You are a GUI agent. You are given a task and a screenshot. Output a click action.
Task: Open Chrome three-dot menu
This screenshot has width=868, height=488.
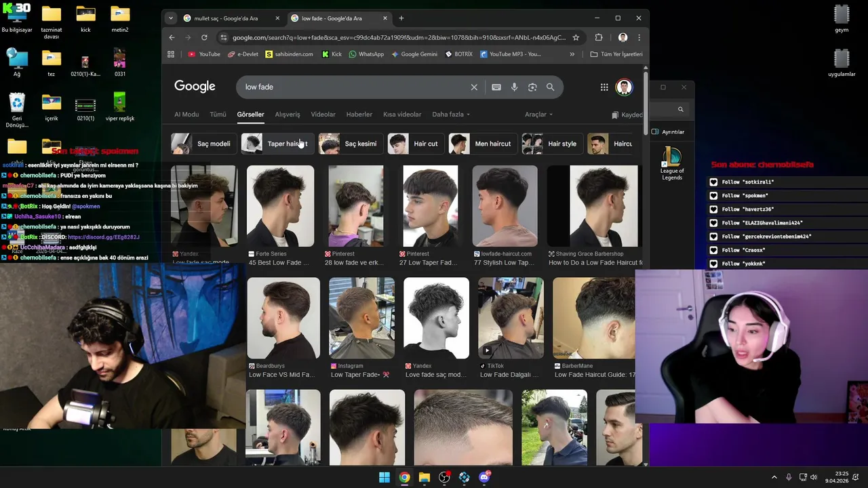pyautogui.click(x=639, y=37)
